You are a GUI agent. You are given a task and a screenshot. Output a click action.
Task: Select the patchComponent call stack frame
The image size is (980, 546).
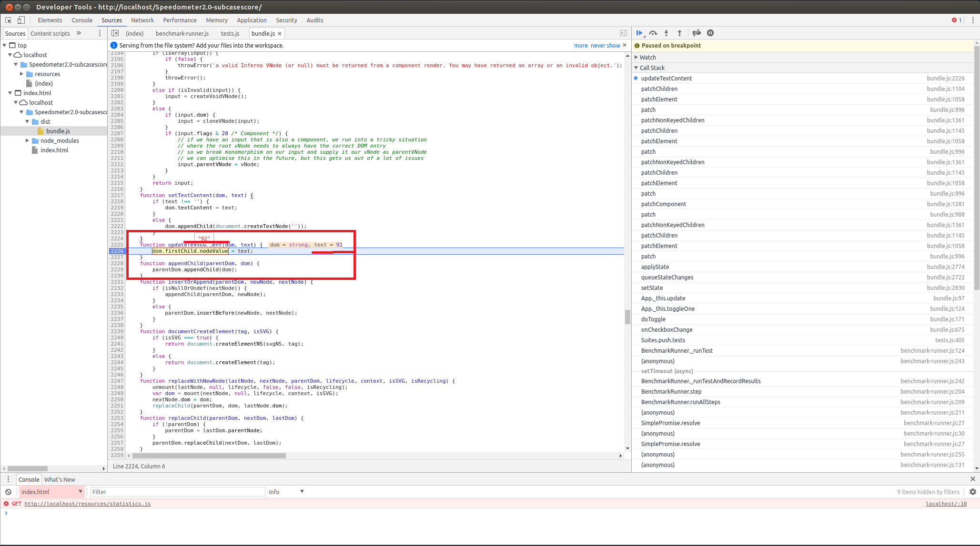[663, 204]
